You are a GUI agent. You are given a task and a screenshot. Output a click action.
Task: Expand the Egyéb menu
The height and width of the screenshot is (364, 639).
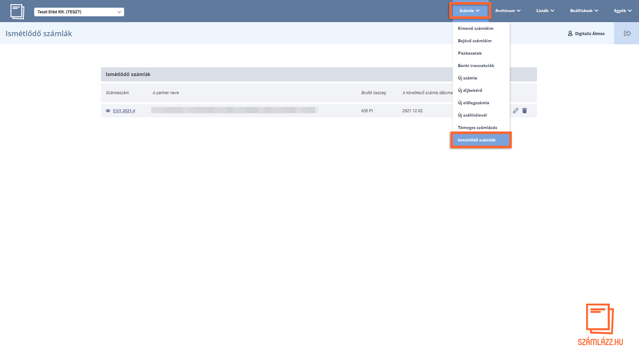(x=623, y=11)
